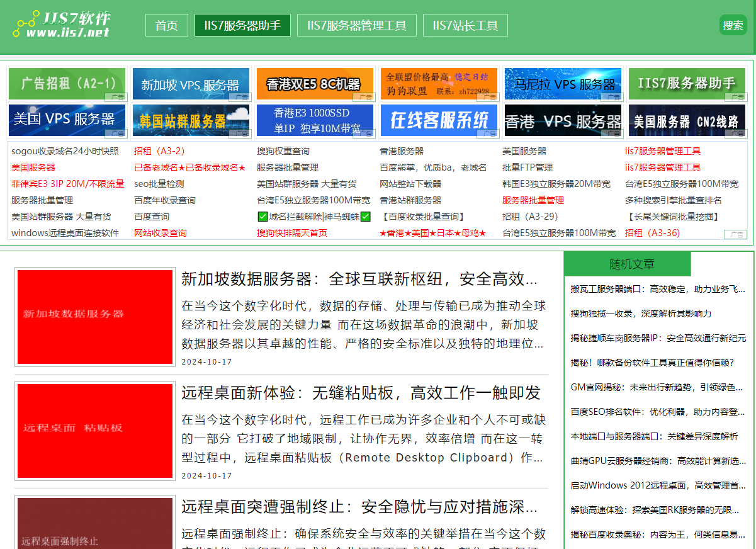756x549 pixels.
Task: Select the 随机文章 tab header
Action: point(628,264)
